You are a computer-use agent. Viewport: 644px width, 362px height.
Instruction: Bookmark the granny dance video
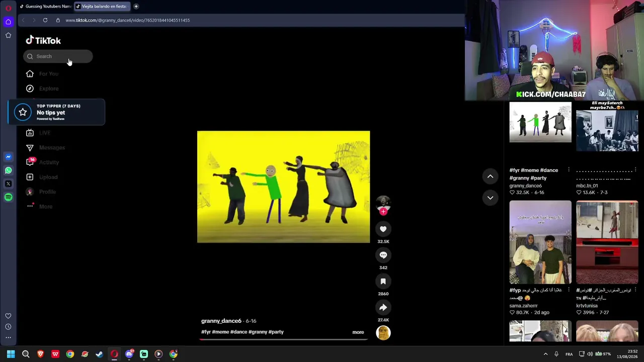coord(383,281)
